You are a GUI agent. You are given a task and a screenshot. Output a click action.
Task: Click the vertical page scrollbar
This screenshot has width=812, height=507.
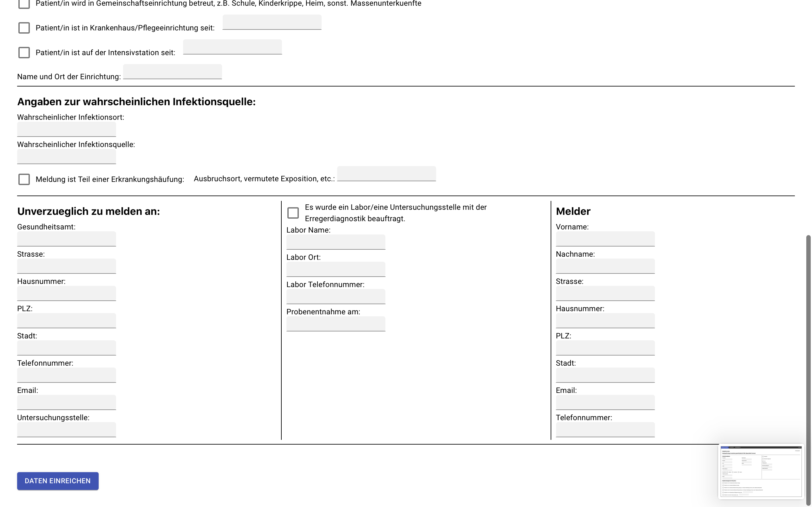click(x=808, y=369)
